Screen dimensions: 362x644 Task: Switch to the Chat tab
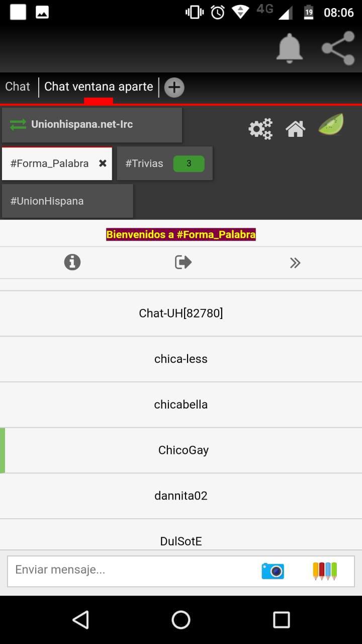18,87
